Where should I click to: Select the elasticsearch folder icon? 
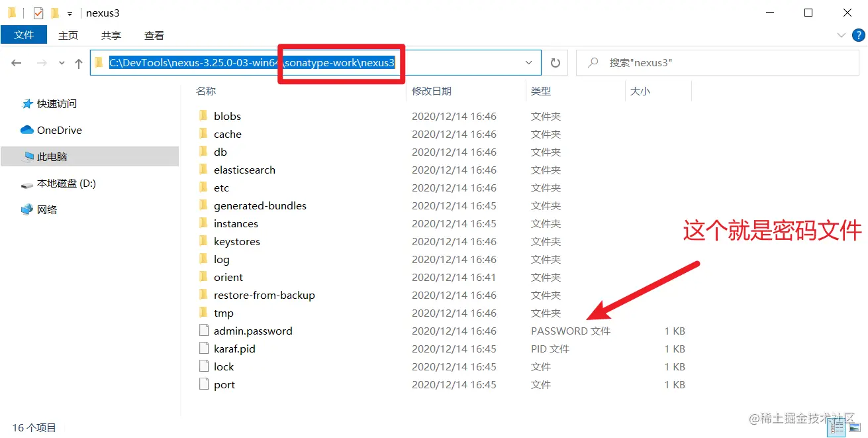(203, 170)
